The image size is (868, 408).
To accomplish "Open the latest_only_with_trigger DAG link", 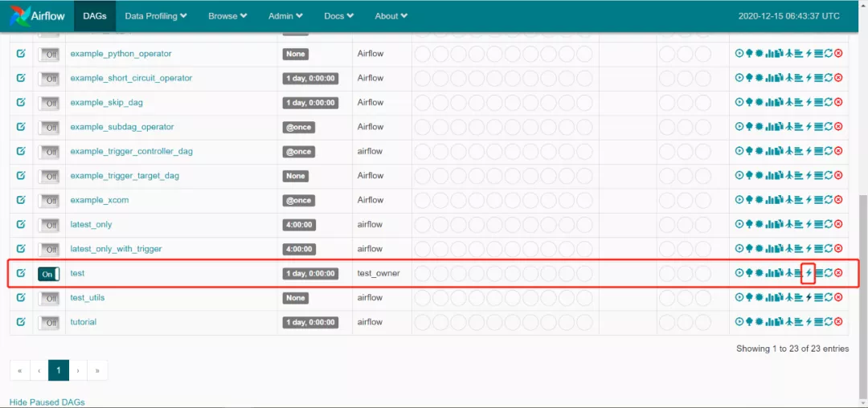I will pos(117,249).
